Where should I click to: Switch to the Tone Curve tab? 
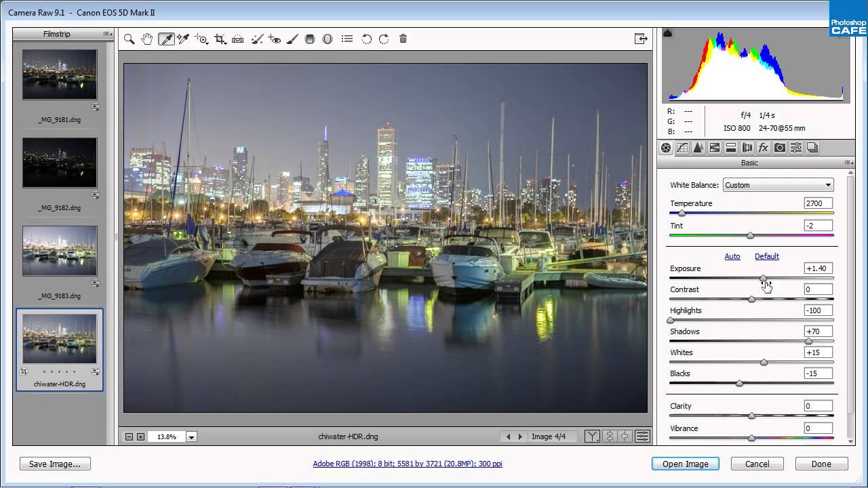682,148
